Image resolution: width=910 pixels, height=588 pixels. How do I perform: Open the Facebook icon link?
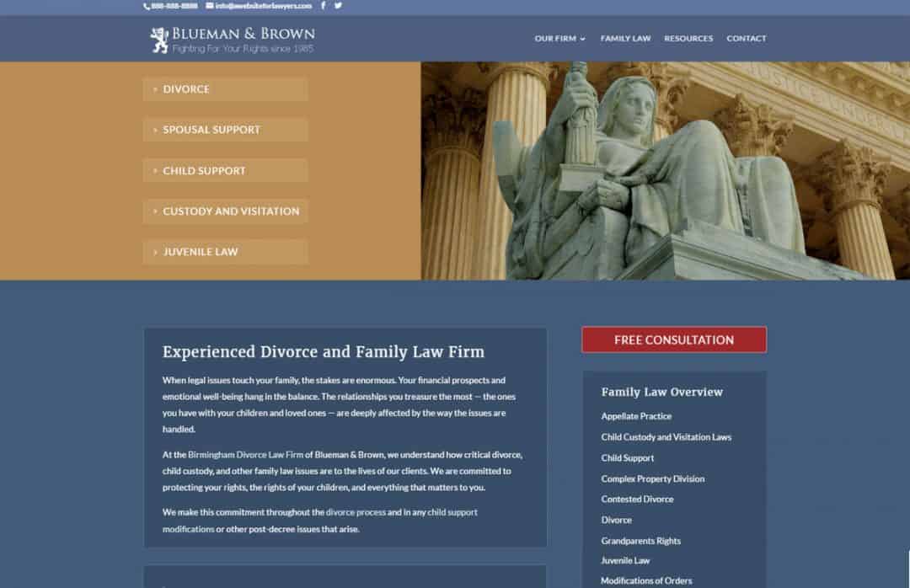tap(324, 6)
